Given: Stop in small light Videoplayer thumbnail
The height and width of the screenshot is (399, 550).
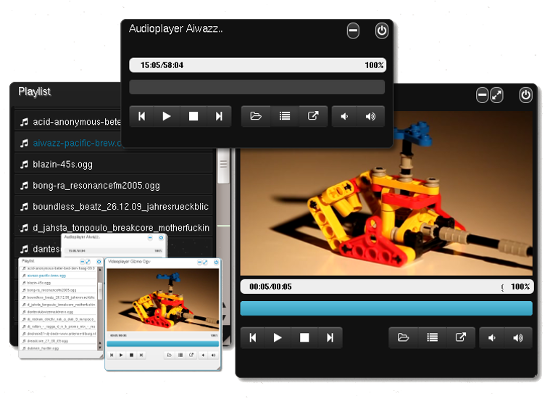Looking at the screenshot, I should (x=131, y=355).
